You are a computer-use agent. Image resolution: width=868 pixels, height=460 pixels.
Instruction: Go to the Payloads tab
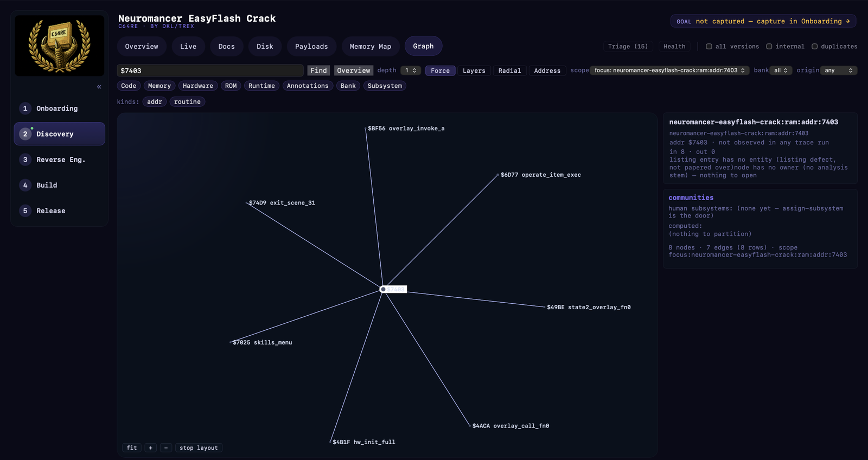(x=311, y=46)
